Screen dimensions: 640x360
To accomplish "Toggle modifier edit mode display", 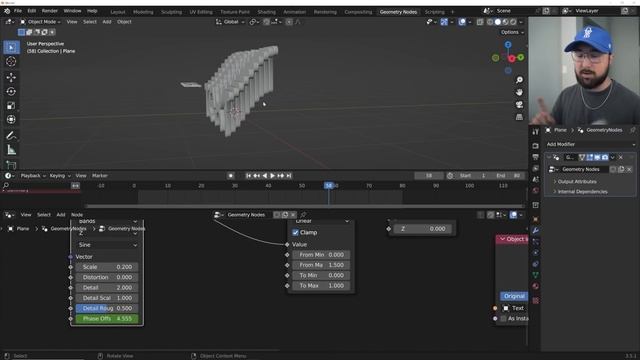I will 590,157.
